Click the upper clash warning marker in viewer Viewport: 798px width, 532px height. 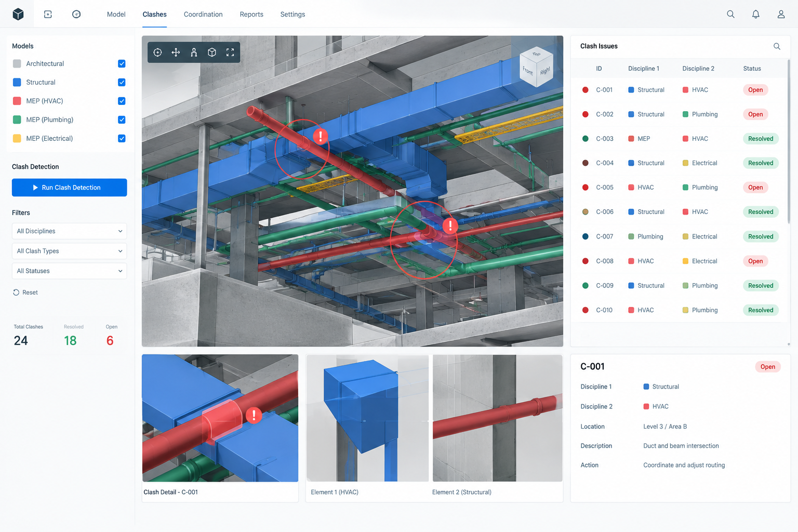(x=321, y=136)
